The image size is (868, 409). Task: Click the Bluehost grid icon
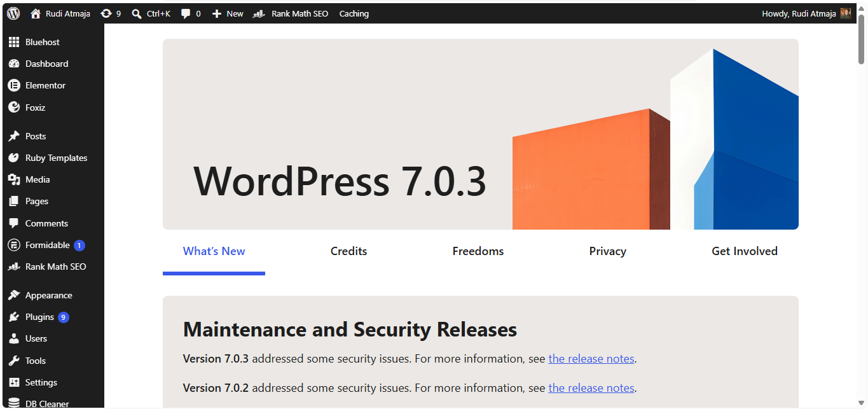[14, 42]
